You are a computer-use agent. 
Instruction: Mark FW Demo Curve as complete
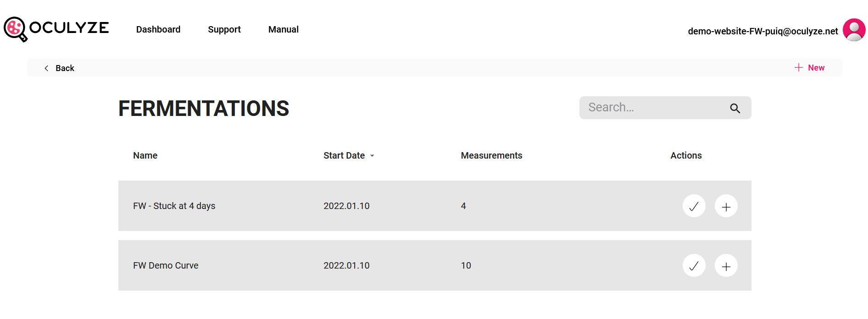(694, 265)
